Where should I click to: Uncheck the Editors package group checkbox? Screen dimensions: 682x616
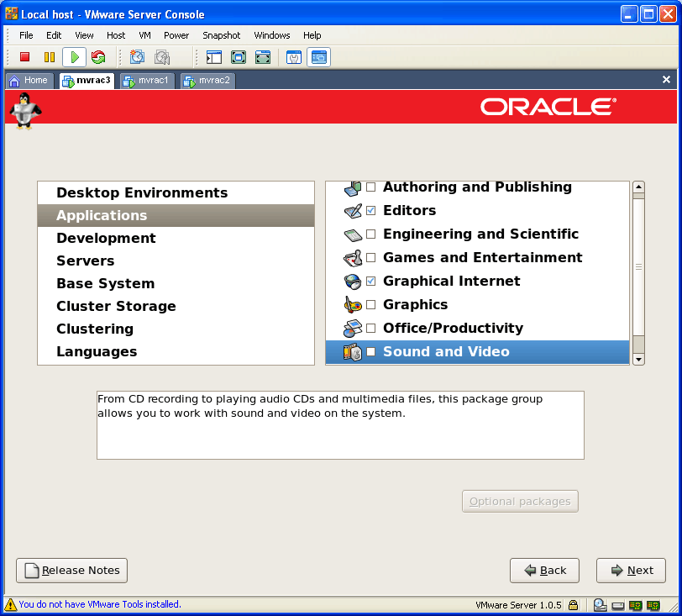371,211
